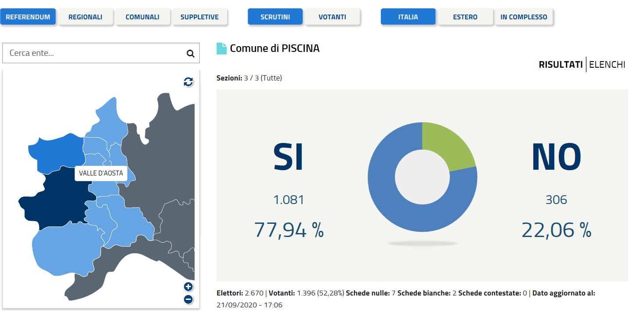Select the ESTERO scope button
The height and width of the screenshot is (321, 644).
click(x=465, y=17)
